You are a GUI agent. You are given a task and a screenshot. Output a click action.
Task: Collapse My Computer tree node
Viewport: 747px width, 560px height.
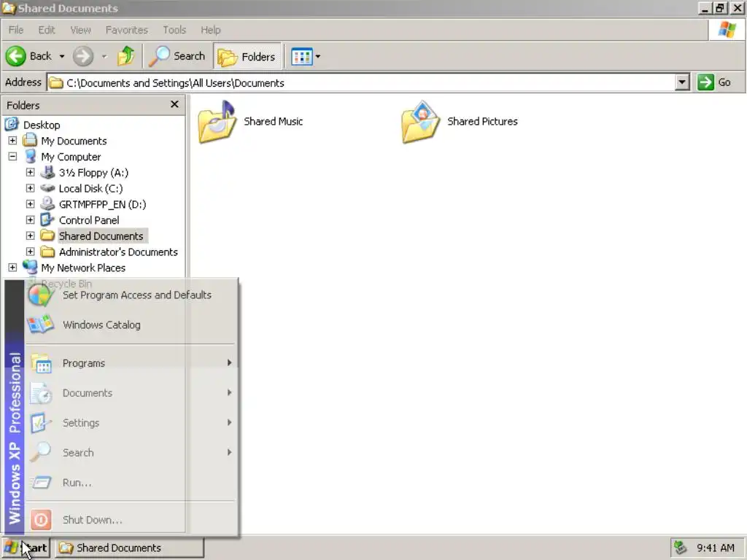coord(12,156)
